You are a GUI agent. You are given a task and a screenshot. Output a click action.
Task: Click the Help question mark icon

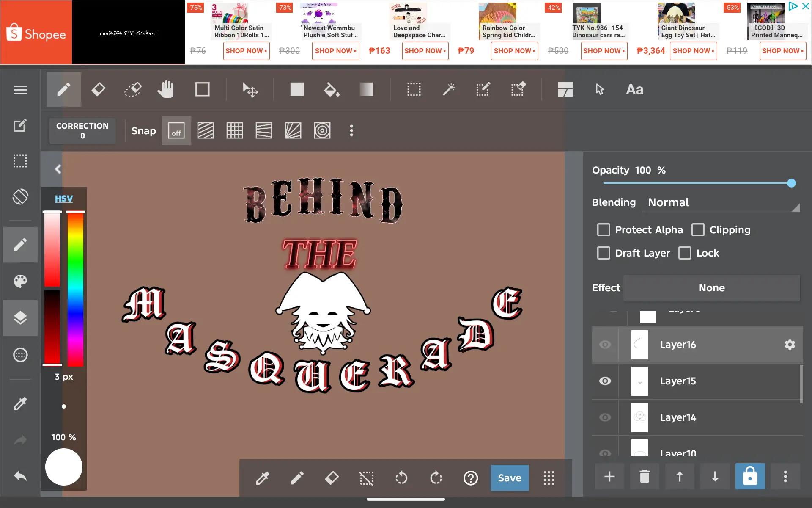pyautogui.click(x=471, y=478)
